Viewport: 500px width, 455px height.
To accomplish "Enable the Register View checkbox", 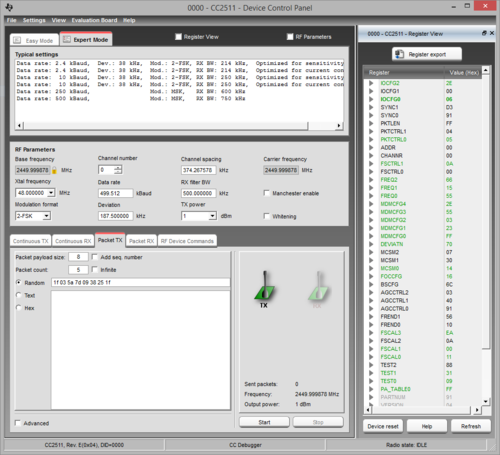I will pos(179,37).
